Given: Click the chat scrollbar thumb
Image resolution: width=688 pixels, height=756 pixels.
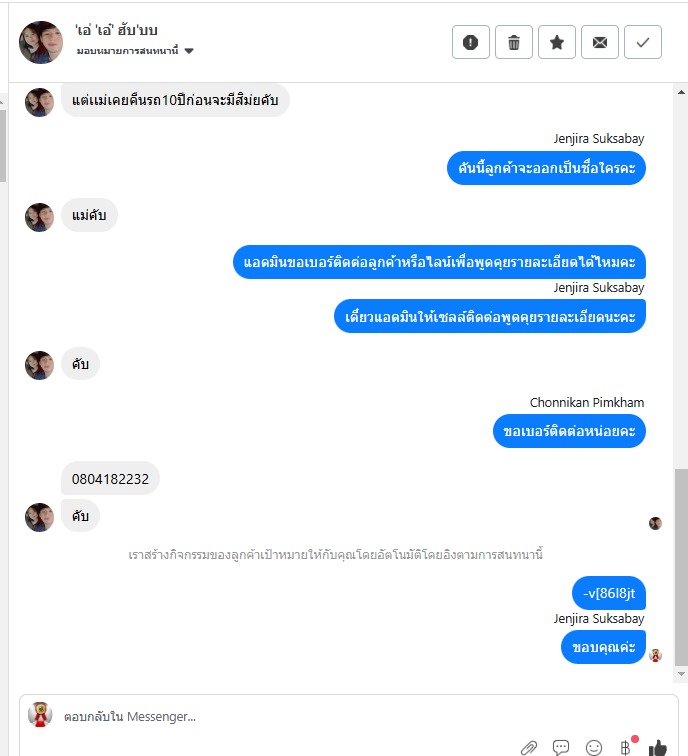Looking at the screenshot, I should (681, 567).
